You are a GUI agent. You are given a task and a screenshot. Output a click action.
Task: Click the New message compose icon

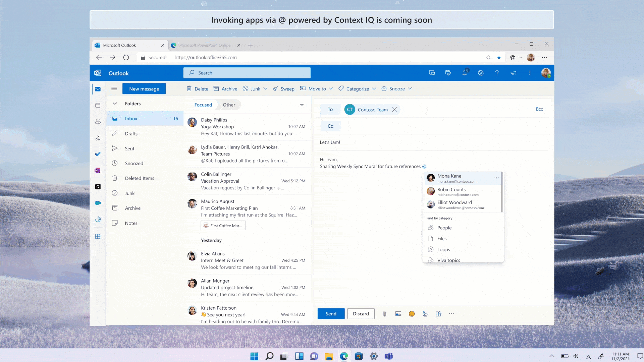click(144, 88)
